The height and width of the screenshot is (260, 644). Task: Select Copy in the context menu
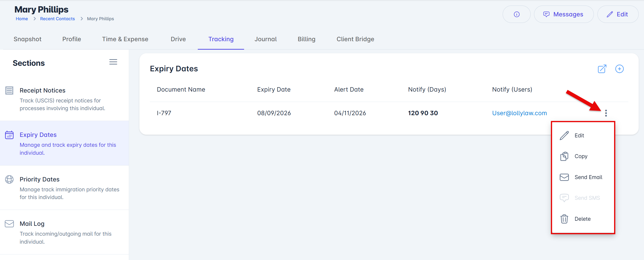pos(581,156)
